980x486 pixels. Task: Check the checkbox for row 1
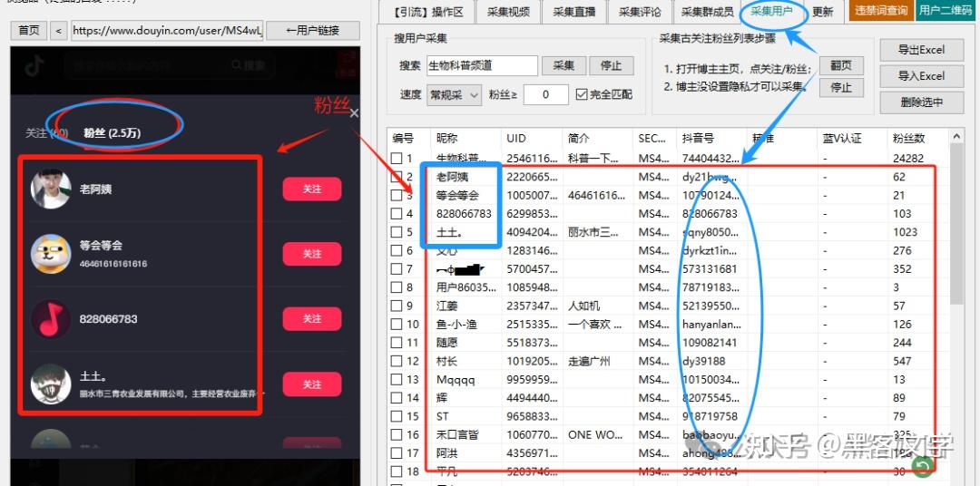click(x=397, y=159)
